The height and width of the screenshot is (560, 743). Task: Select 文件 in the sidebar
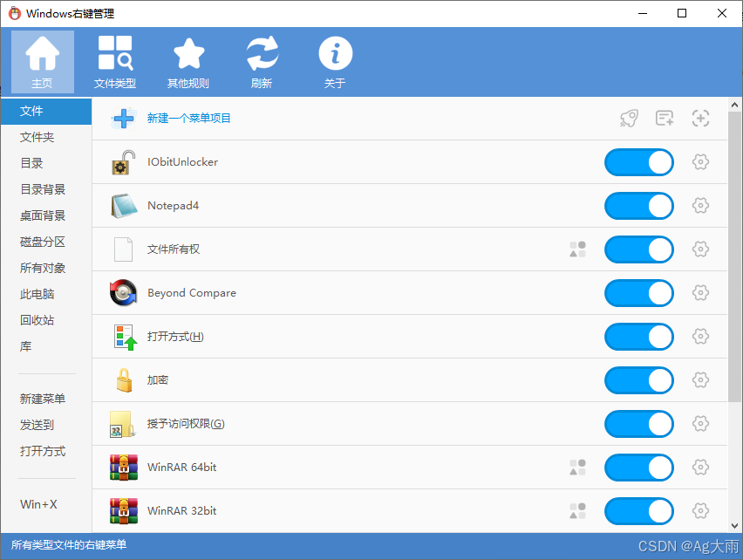[46, 112]
